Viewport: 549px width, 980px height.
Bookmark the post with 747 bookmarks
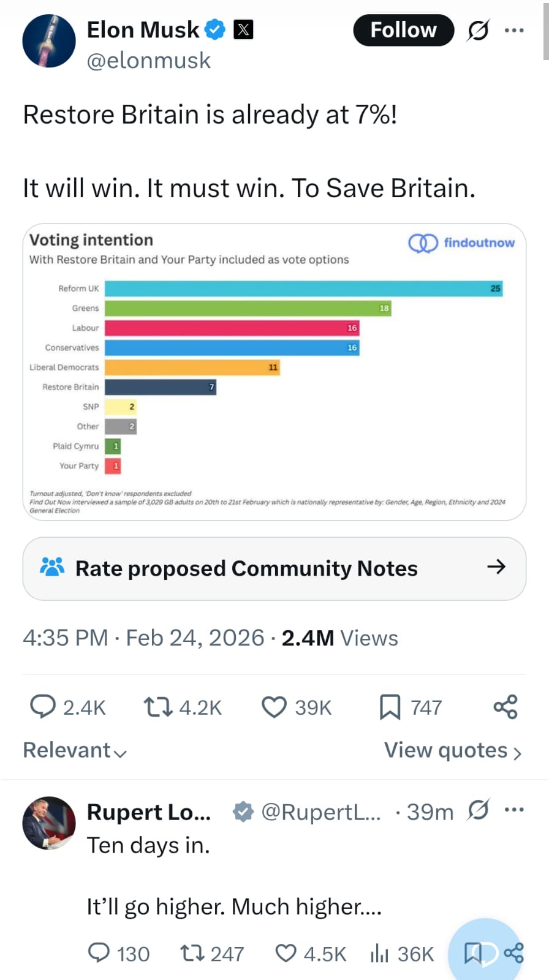click(390, 707)
